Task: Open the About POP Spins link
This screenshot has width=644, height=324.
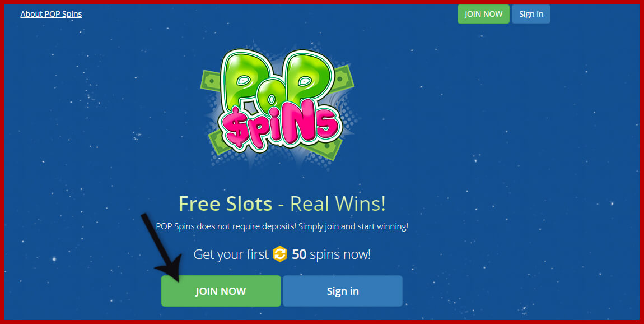Action: point(51,14)
